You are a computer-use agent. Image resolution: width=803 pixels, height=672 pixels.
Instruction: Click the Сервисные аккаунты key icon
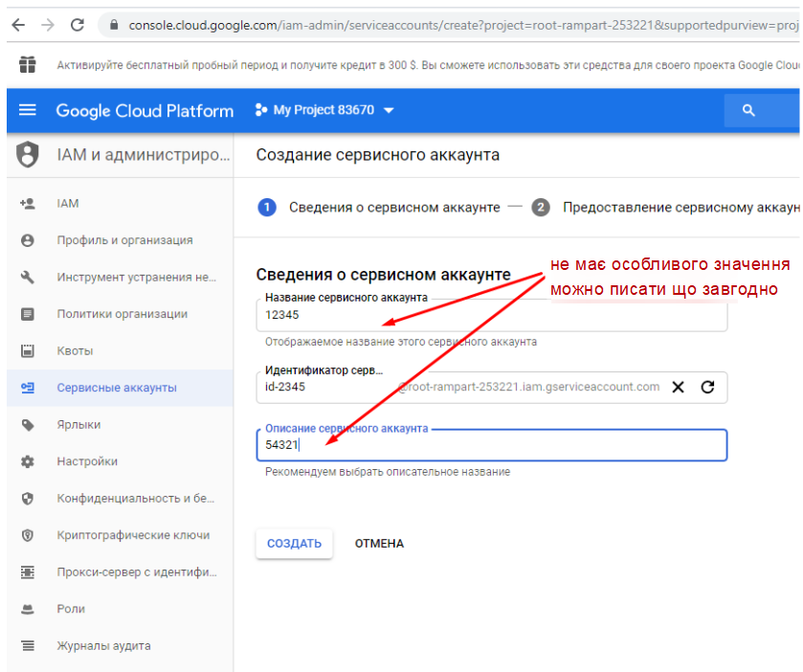pos(28,388)
